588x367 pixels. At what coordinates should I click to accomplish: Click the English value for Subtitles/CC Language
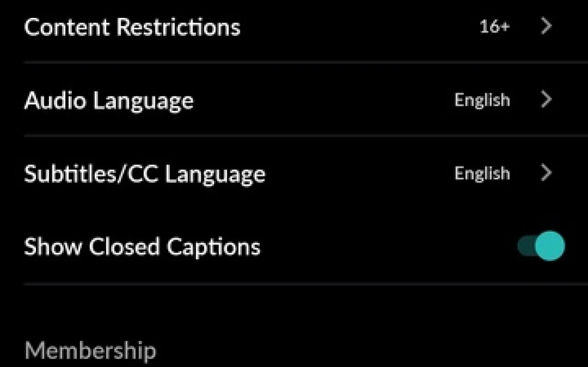482,174
